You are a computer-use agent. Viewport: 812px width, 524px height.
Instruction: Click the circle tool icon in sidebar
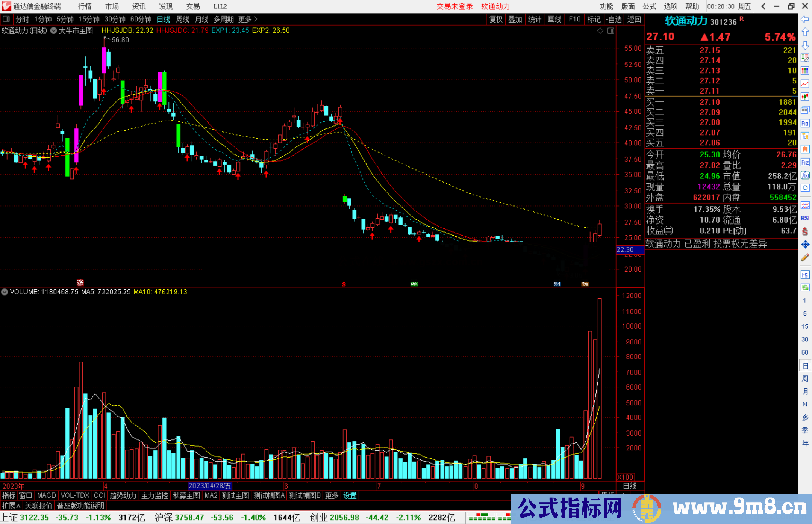pos(805,187)
